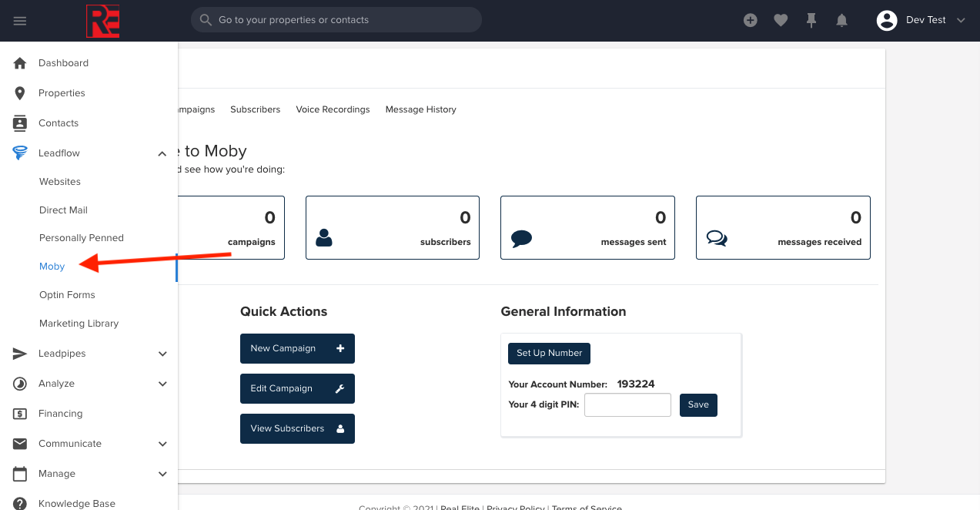Click the Analyze pie chart icon
The height and width of the screenshot is (510, 980).
pos(20,384)
